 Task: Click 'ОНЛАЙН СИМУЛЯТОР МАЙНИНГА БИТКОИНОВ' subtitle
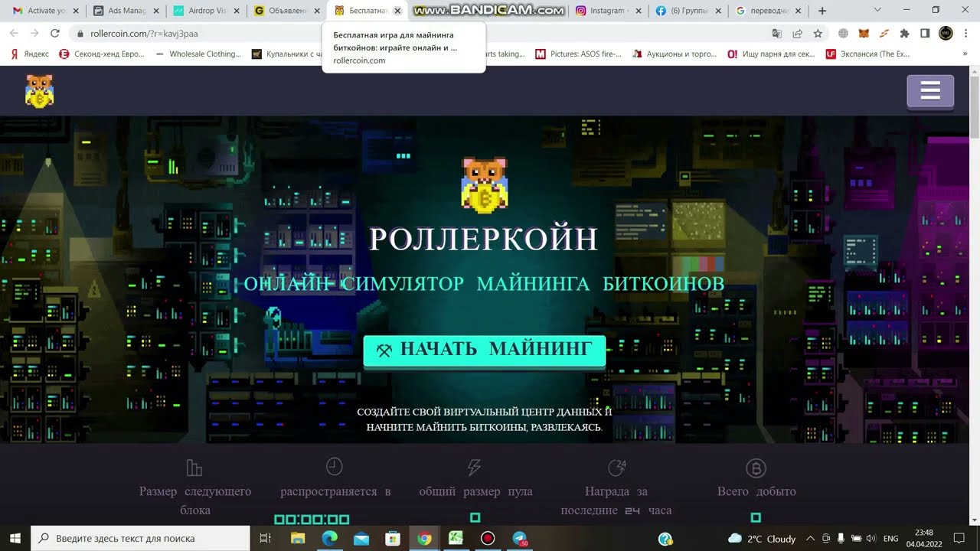coord(484,284)
